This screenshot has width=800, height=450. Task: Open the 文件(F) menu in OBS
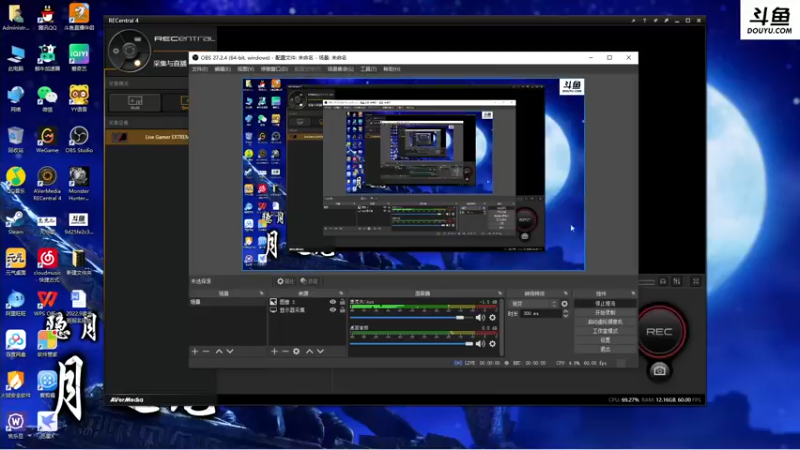coord(199,69)
